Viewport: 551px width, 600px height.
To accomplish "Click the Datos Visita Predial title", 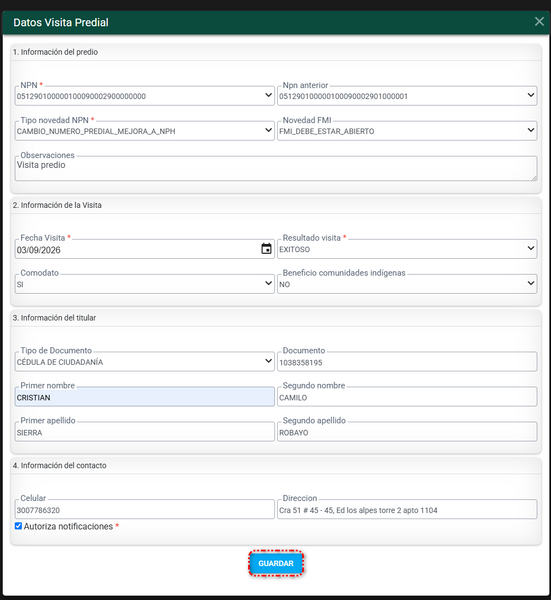I will click(x=61, y=22).
